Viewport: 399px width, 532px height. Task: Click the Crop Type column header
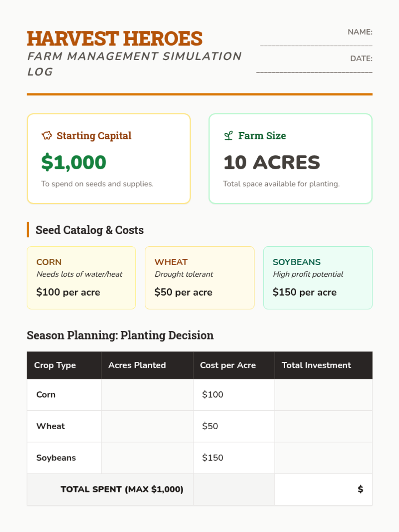click(55, 365)
